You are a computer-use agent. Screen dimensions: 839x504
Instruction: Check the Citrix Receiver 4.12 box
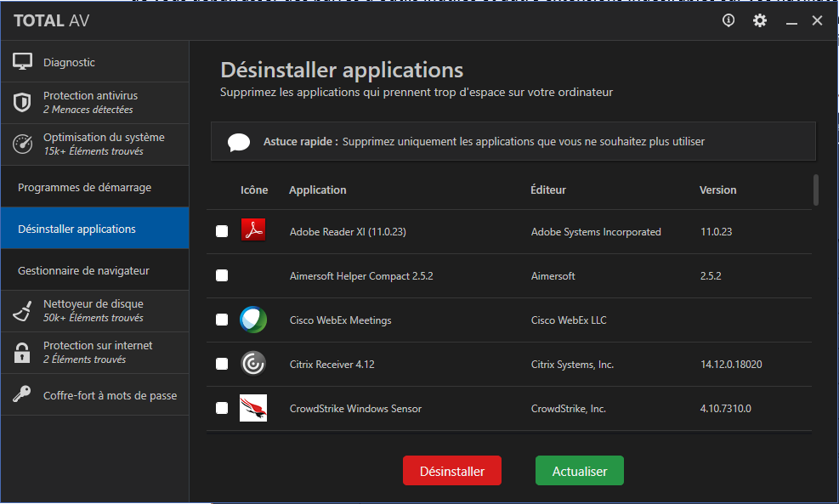click(222, 364)
